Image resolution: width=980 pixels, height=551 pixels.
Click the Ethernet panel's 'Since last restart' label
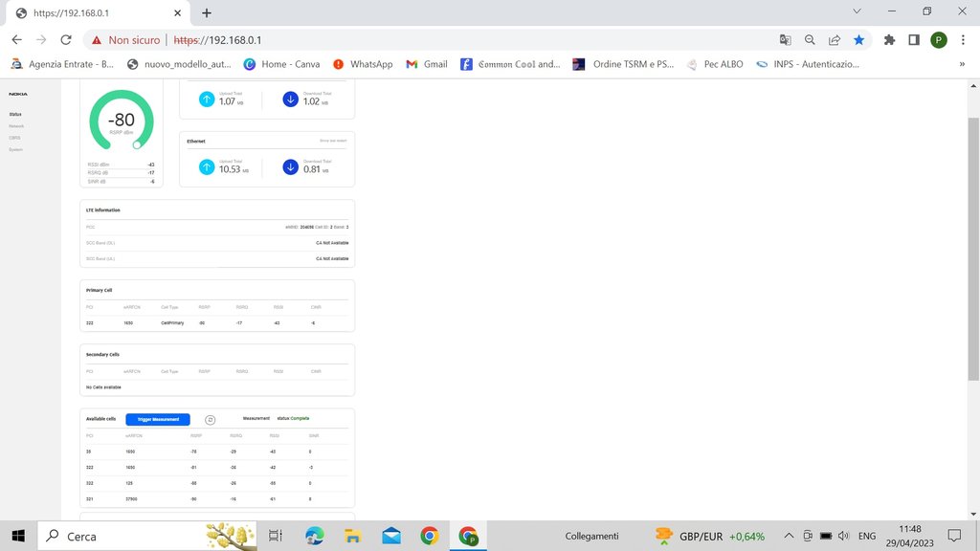pyautogui.click(x=333, y=142)
